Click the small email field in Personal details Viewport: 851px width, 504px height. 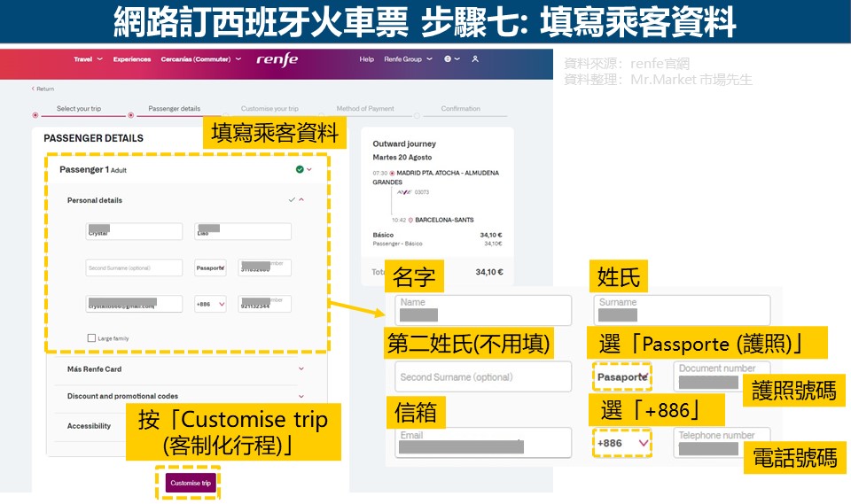click(134, 304)
